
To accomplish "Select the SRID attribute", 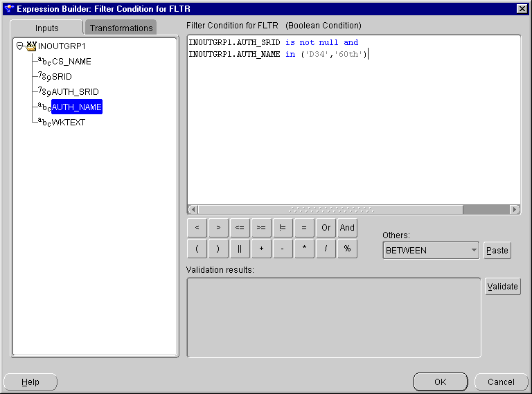I will [62, 77].
